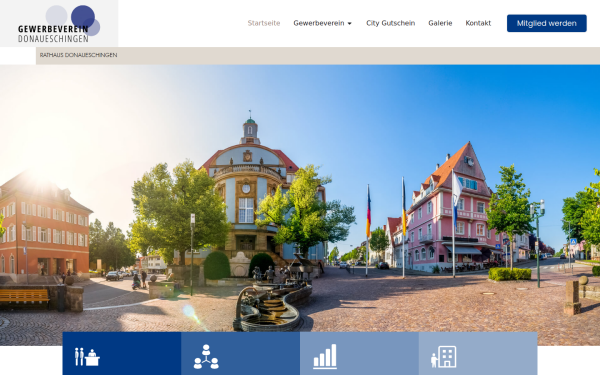Open the Kontakt page

point(478,23)
